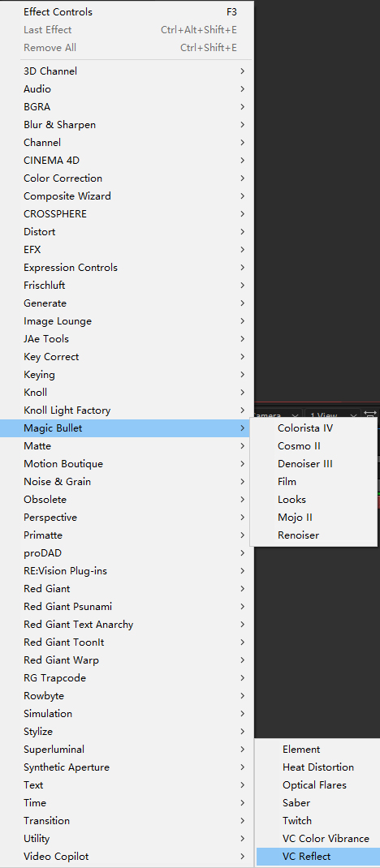Open the 1 View layout dropdown
This screenshot has height=868, width=380.
pos(332,415)
